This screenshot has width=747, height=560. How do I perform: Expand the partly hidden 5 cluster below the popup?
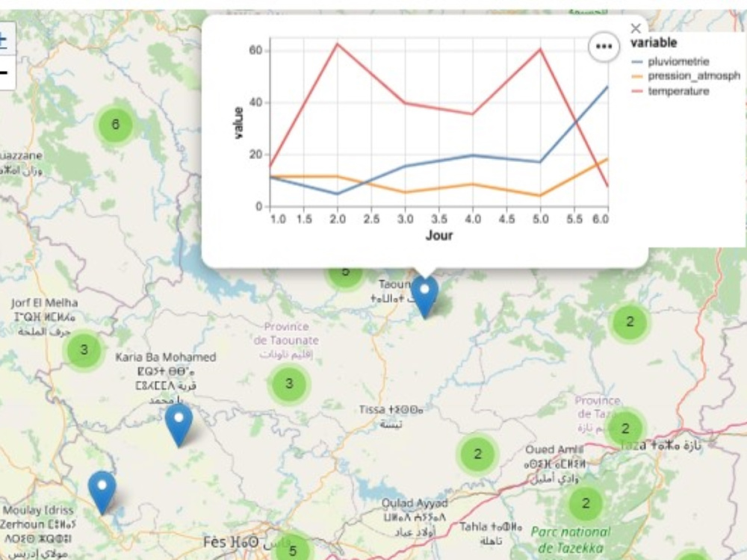coord(345,277)
